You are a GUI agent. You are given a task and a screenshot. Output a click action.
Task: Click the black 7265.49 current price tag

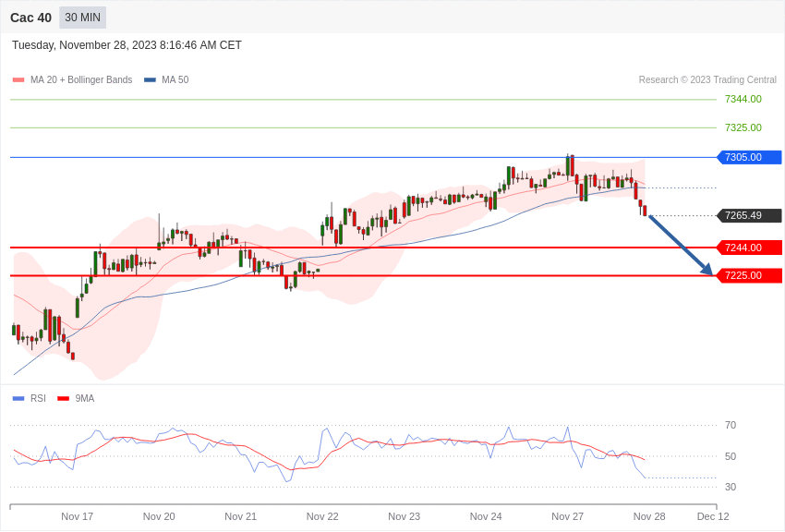(x=750, y=216)
